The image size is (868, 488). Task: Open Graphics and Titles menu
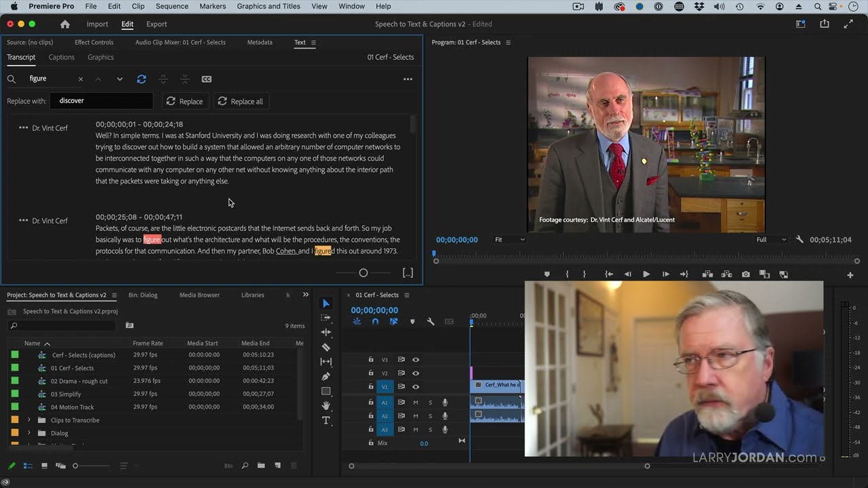[x=269, y=6]
